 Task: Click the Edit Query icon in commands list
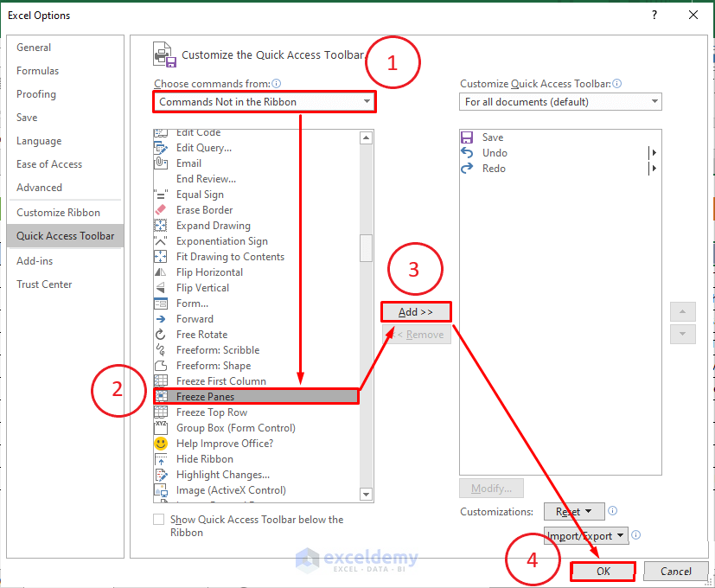point(161,148)
